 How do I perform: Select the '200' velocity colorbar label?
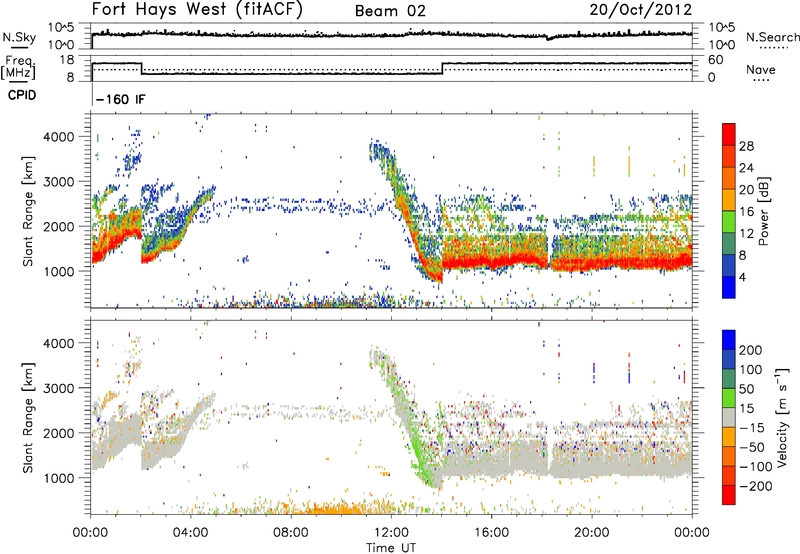pyautogui.click(x=751, y=350)
